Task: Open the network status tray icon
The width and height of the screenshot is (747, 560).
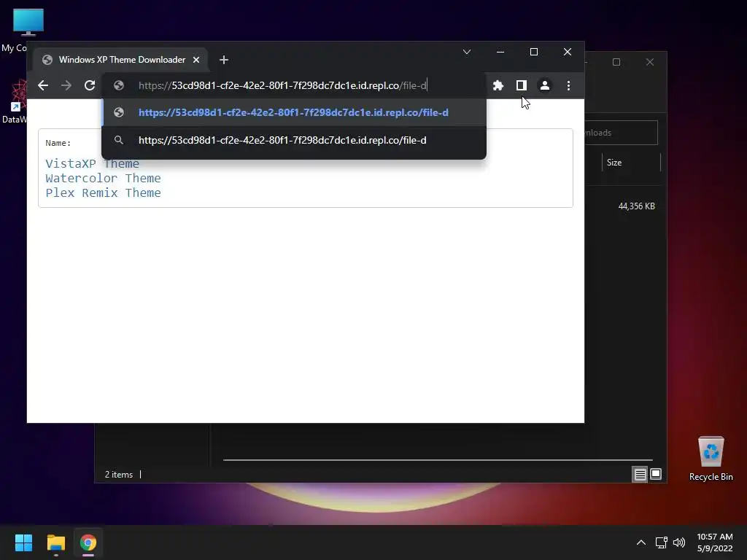Action: [x=661, y=542]
